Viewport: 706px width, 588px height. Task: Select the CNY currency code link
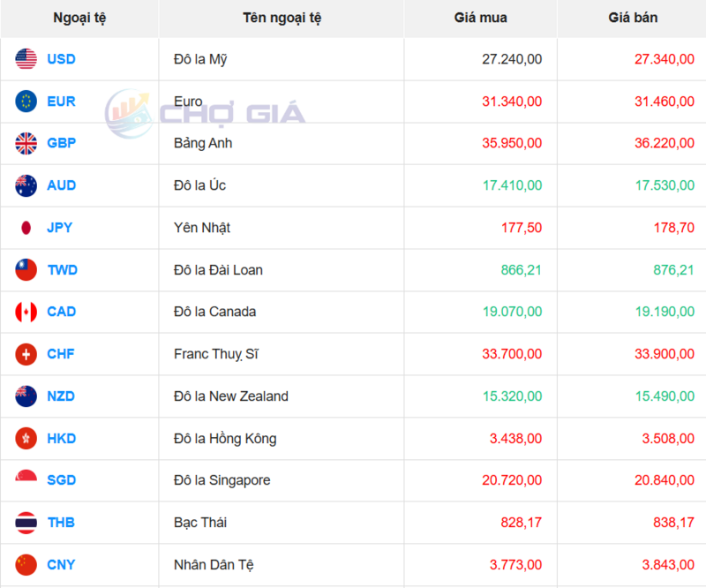tap(61, 565)
